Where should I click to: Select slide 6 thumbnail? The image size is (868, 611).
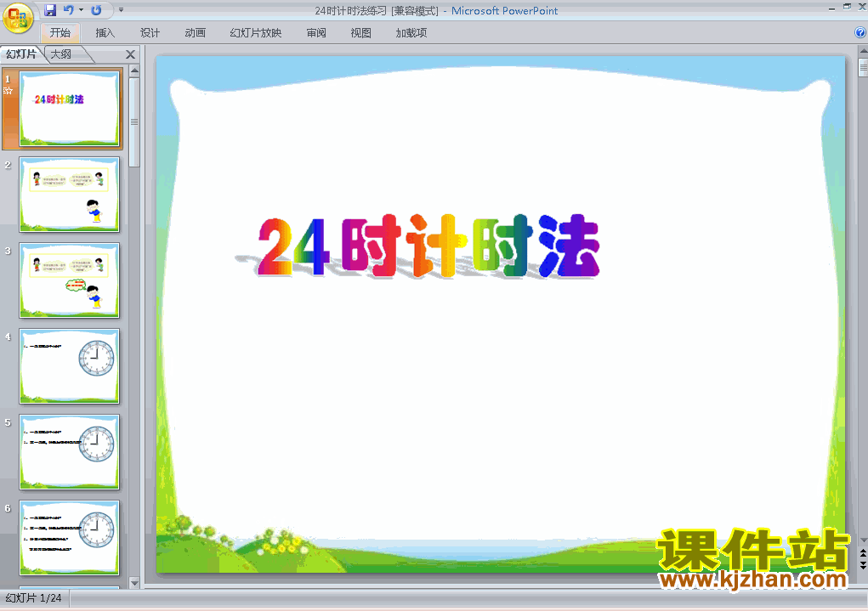click(x=69, y=538)
